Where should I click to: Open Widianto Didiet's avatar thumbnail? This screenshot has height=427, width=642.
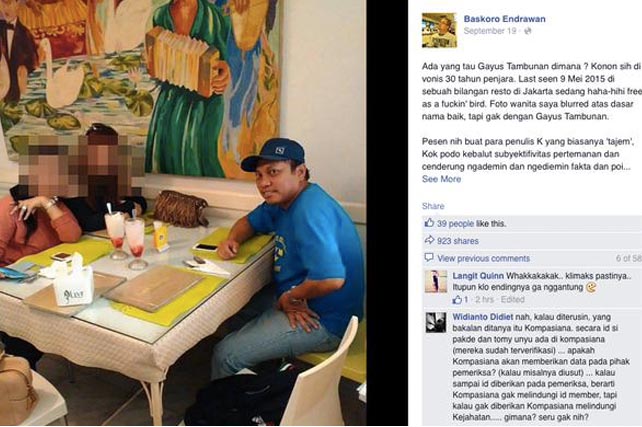(436, 323)
